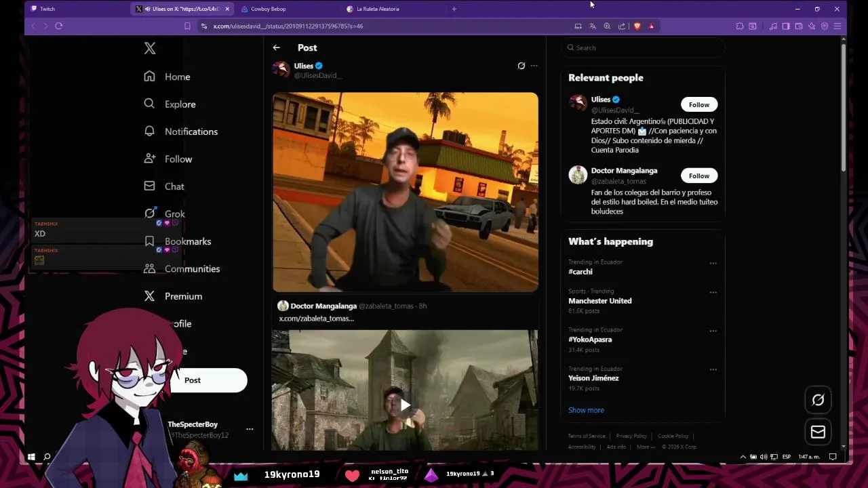Open the more options menu on Ulises' post
Image resolution: width=868 pixels, height=488 pixels.
[x=534, y=66]
